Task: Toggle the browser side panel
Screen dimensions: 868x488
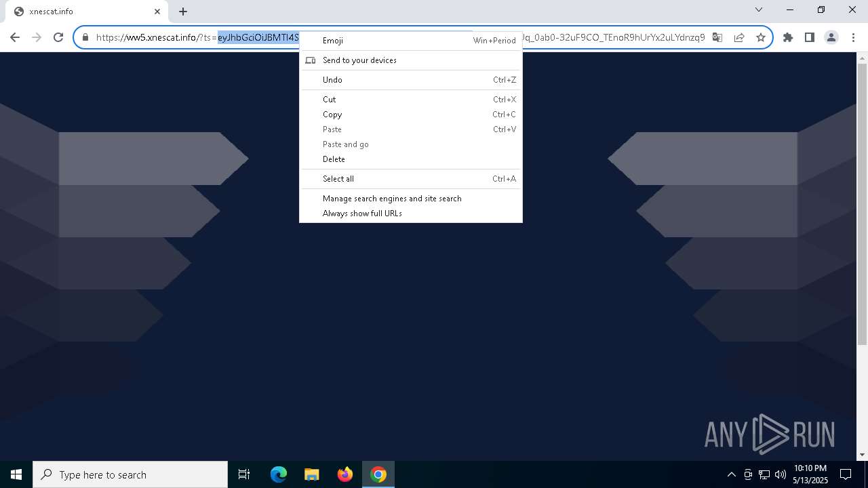Action: coord(810,37)
